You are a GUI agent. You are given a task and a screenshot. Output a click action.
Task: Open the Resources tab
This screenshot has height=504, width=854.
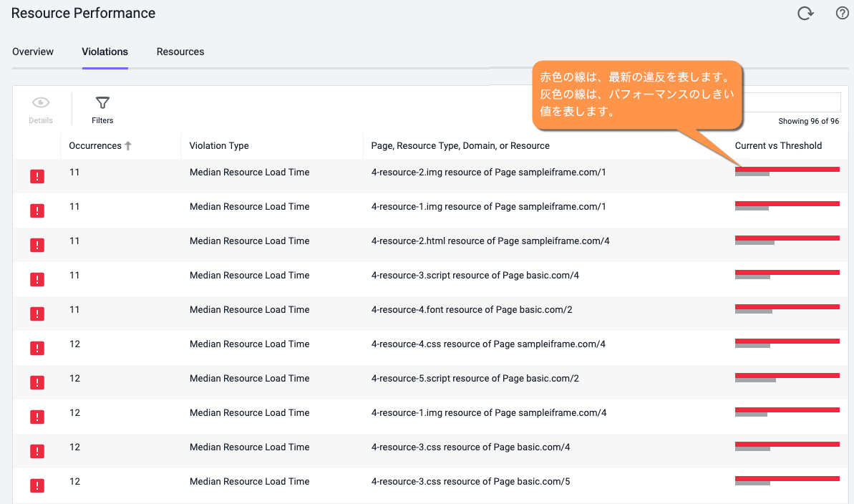(180, 52)
